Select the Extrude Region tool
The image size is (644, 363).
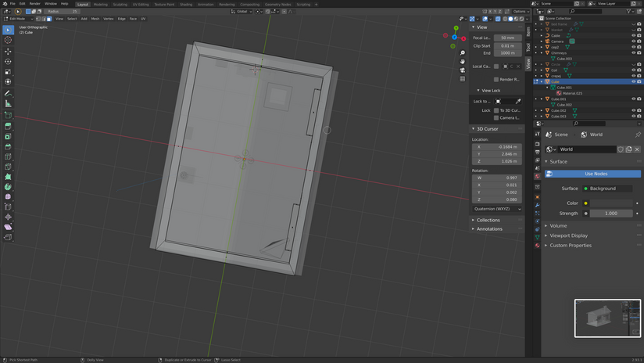point(8,126)
